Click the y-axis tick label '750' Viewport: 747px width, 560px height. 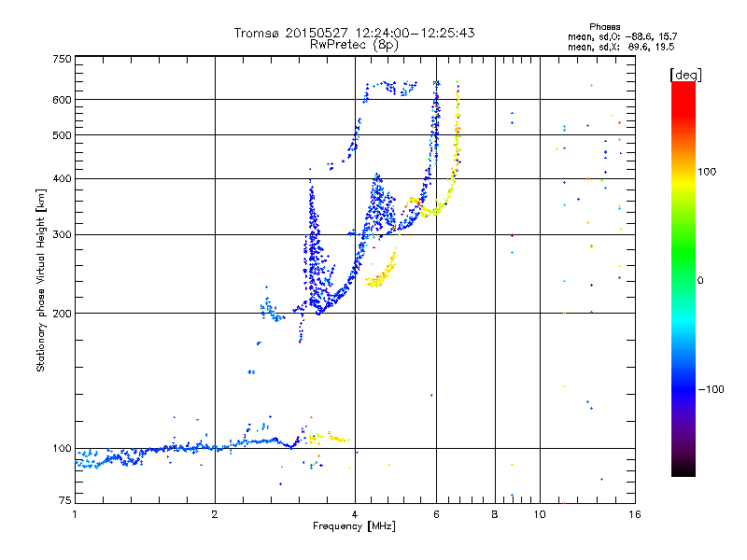[63, 59]
